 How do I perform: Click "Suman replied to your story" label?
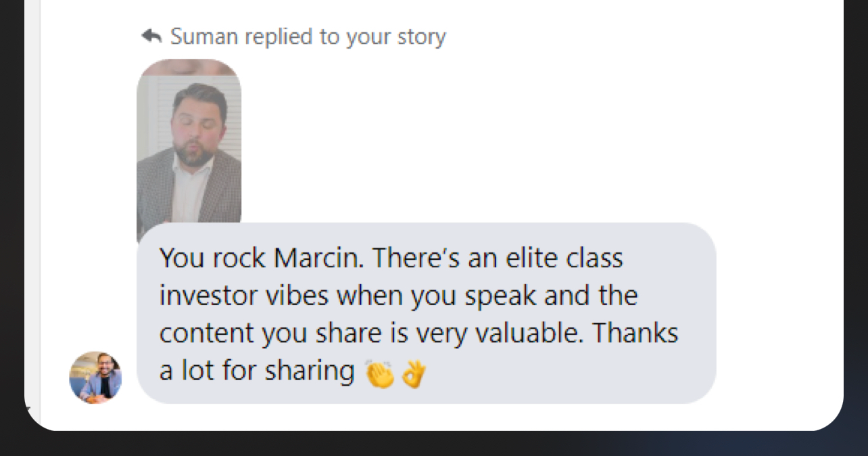pos(308,36)
